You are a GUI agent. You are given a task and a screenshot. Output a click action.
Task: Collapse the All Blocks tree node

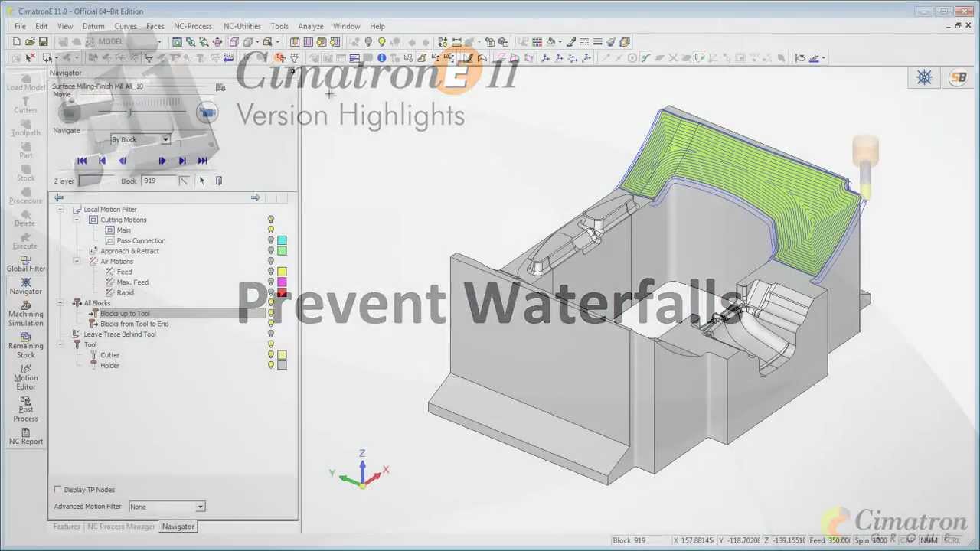tap(60, 303)
